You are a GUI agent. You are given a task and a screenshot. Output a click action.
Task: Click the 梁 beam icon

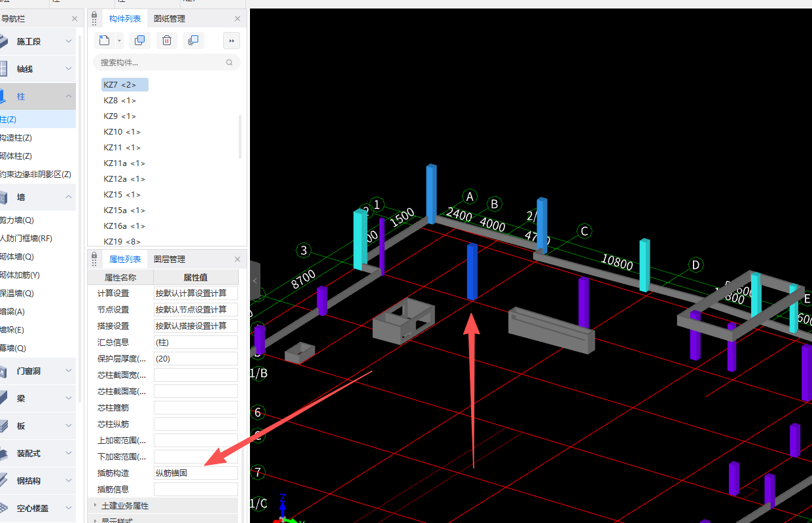3,398
